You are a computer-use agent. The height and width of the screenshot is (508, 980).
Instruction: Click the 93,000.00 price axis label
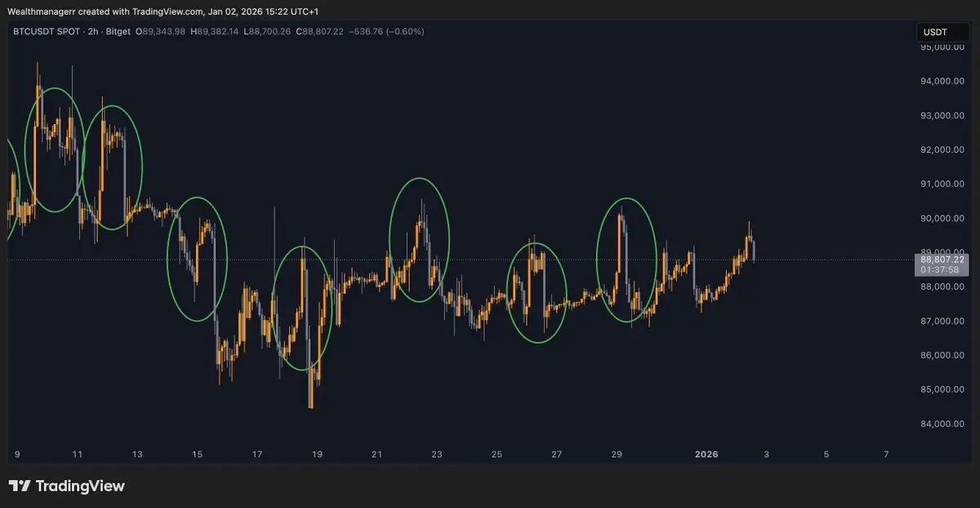tap(943, 115)
